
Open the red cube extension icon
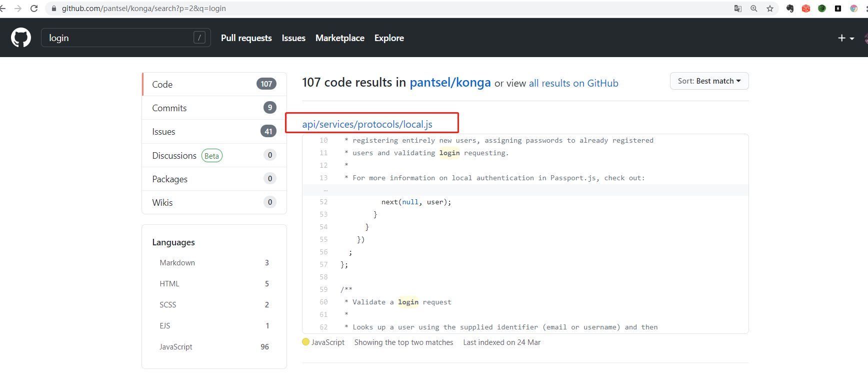[x=806, y=9]
